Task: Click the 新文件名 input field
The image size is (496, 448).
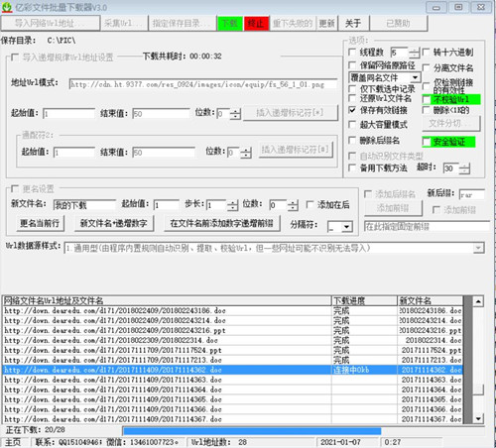Action: (x=84, y=205)
